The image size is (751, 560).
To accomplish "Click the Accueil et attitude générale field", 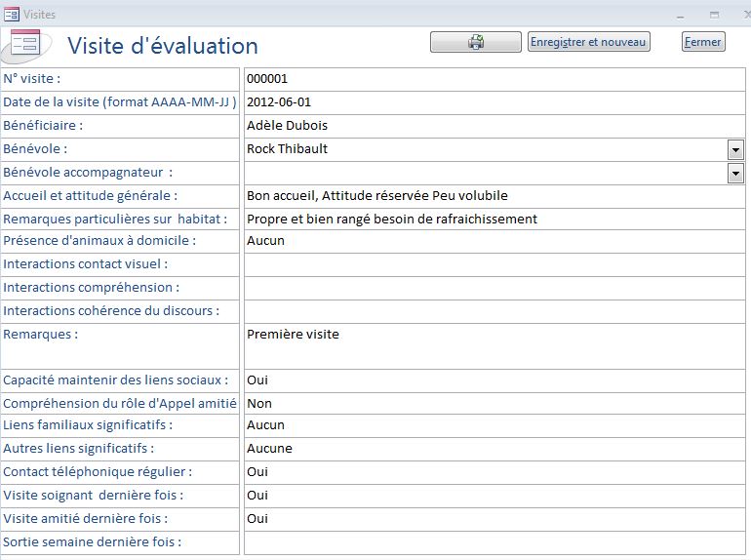I will [x=494, y=196].
